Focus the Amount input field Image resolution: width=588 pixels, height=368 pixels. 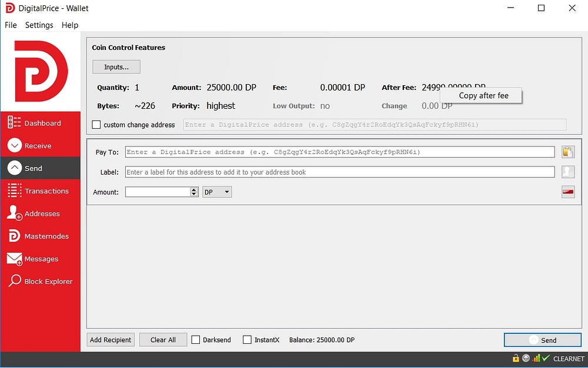point(158,192)
